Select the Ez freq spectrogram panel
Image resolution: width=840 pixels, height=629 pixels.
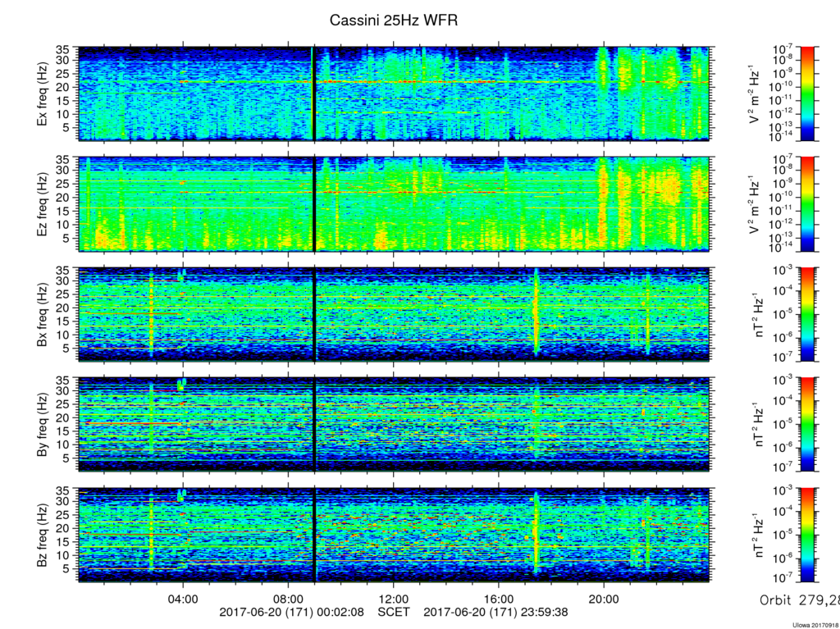(394, 204)
